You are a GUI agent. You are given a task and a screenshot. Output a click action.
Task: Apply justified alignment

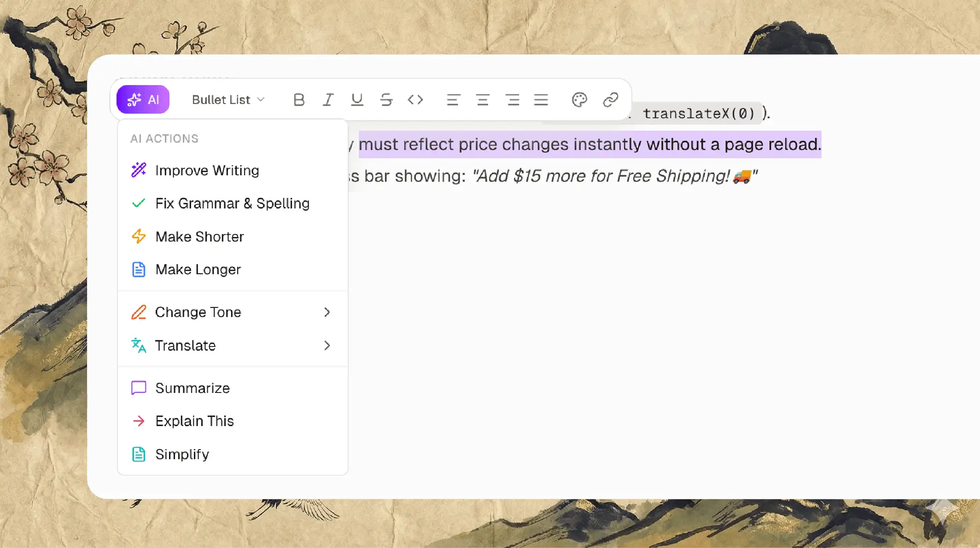coord(541,99)
